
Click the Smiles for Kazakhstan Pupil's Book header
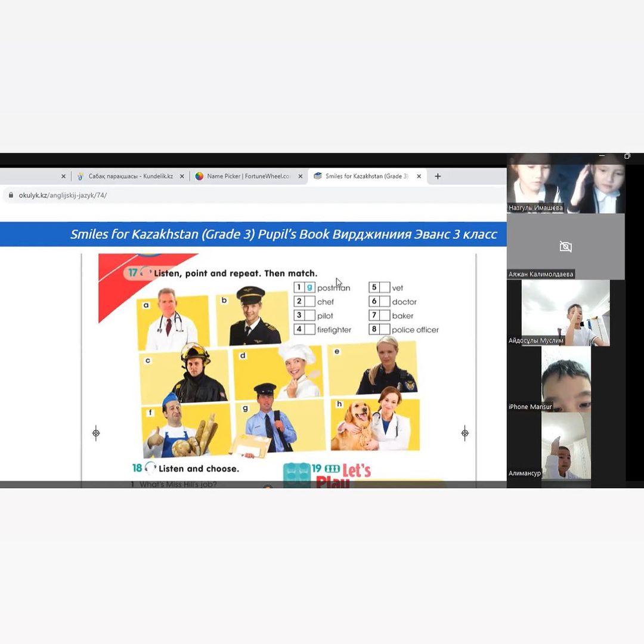(284, 234)
